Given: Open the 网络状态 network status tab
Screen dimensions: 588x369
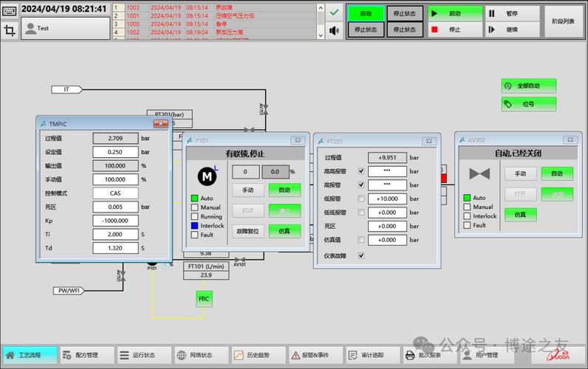Looking at the screenshot, I should pyautogui.click(x=201, y=355).
